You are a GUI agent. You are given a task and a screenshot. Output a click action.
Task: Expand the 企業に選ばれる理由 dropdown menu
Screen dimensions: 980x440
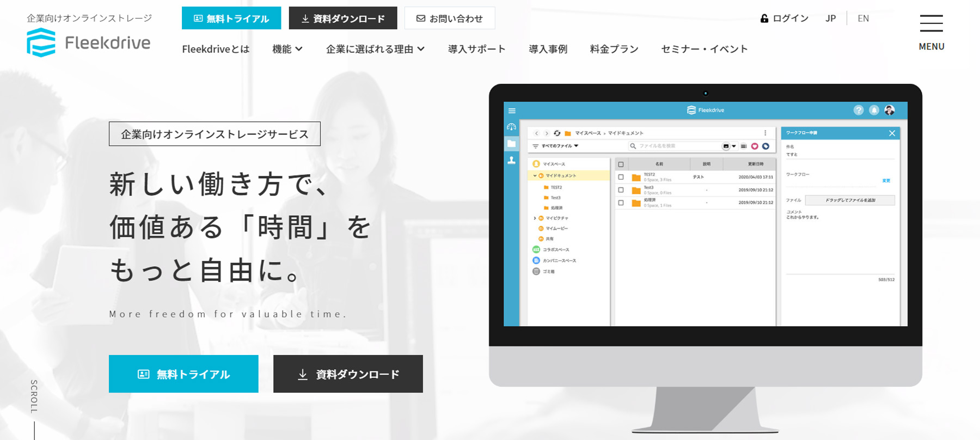[x=375, y=49]
